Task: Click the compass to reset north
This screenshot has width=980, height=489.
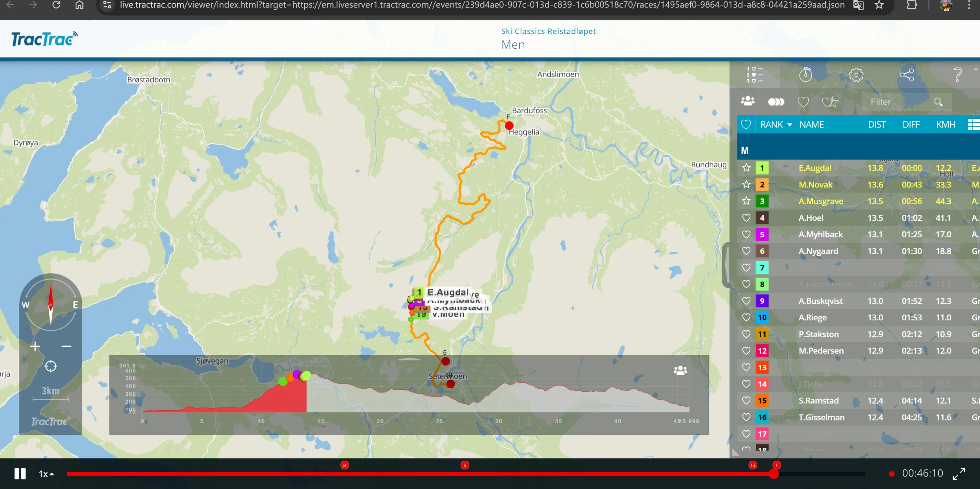Action: coord(51,304)
